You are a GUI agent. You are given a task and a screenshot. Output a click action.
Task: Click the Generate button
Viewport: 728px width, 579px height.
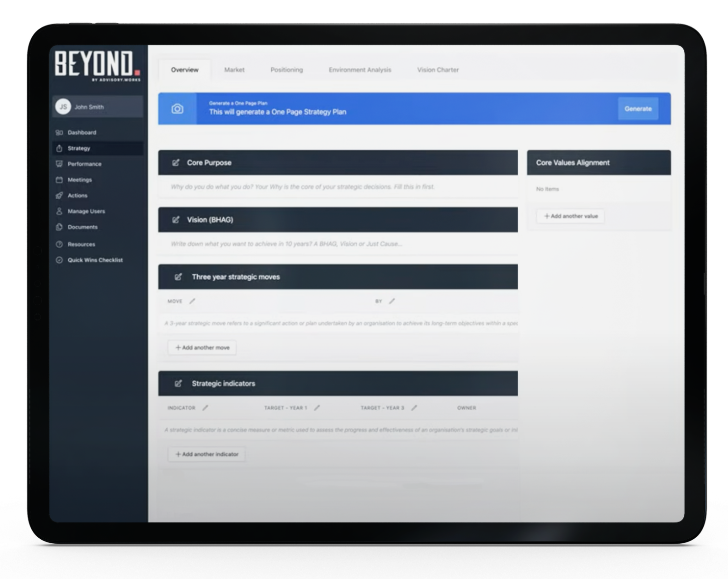pyautogui.click(x=638, y=108)
